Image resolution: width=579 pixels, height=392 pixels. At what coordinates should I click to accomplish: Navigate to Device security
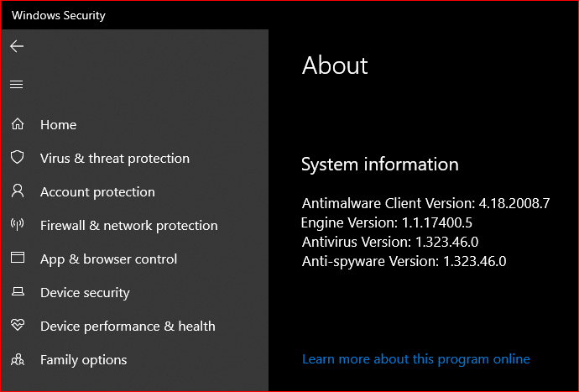(x=85, y=293)
